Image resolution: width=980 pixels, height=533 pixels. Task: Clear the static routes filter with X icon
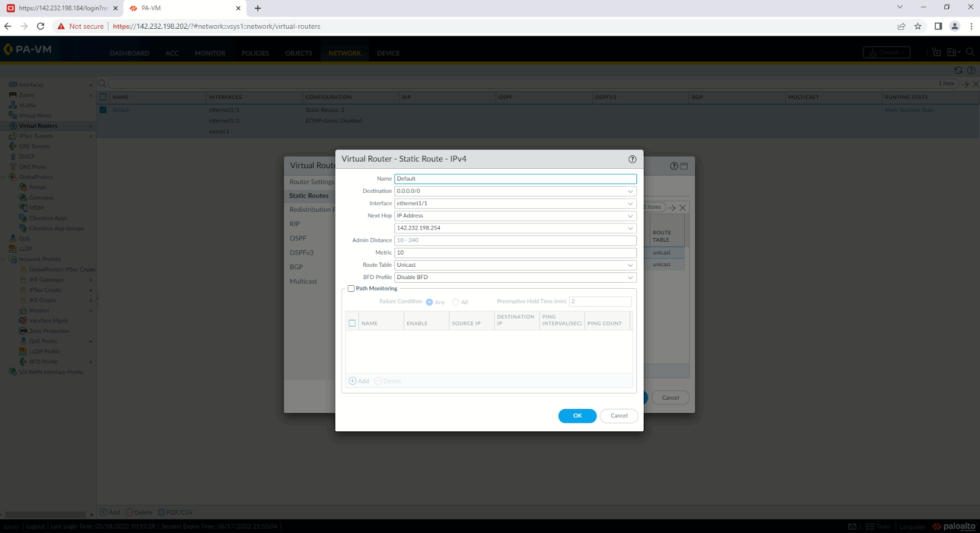682,208
